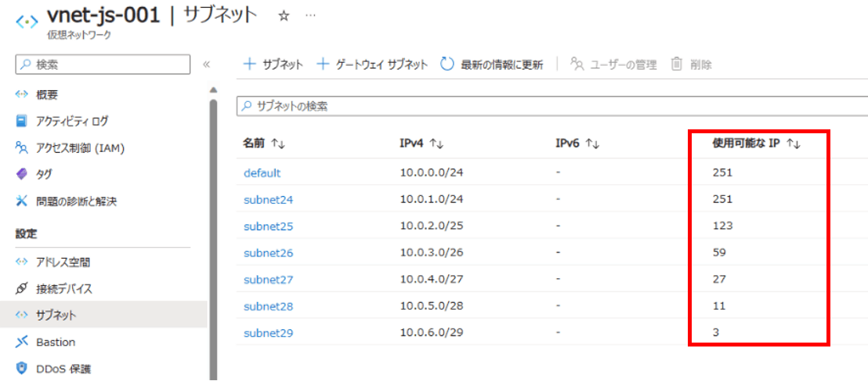
Task: Add a gateway subnet with + ゲートウェイ サブネット
Action: coord(372,64)
